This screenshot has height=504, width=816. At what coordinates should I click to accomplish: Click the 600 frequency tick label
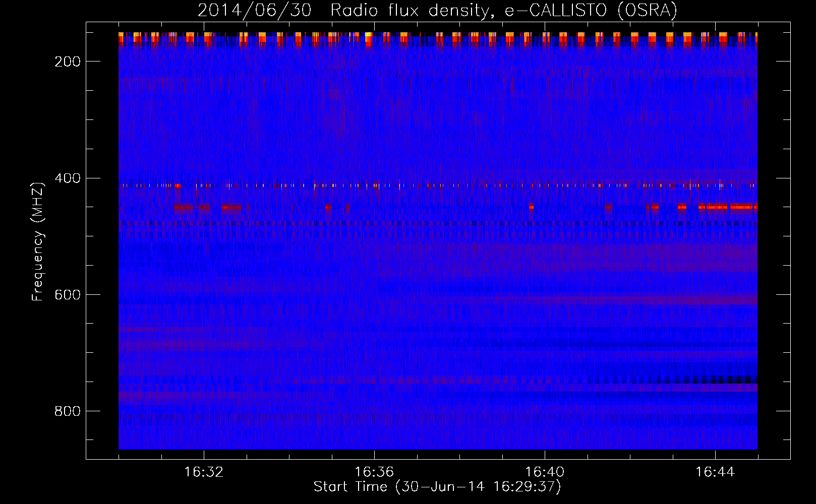click(x=68, y=295)
